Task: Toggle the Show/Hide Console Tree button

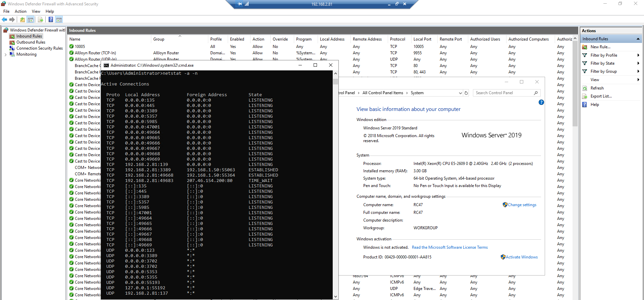Action: pyautogui.click(x=31, y=19)
